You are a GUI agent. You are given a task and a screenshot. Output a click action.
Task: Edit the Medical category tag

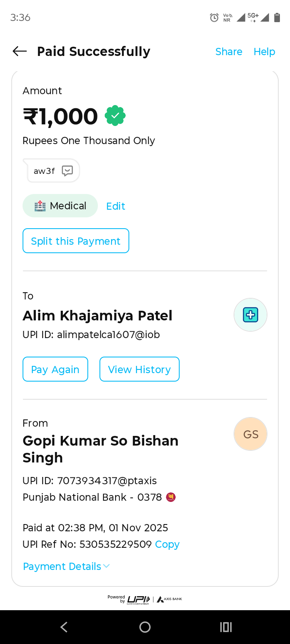116,206
